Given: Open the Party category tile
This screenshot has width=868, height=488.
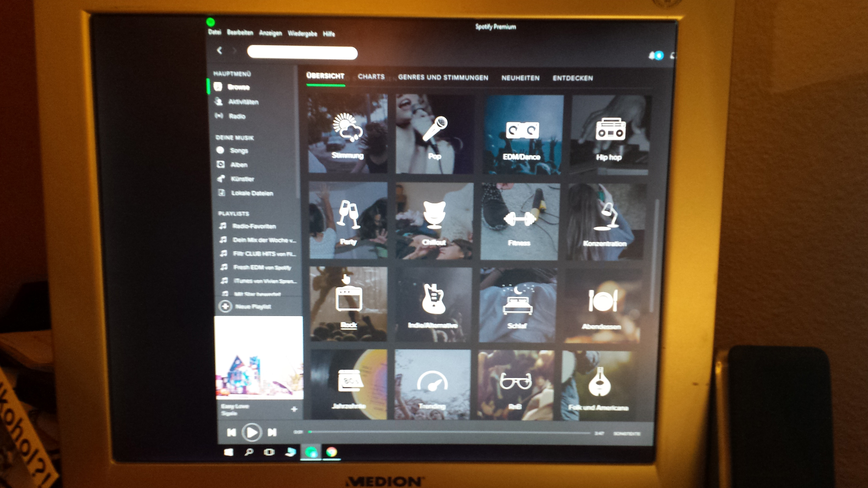Looking at the screenshot, I should (x=349, y=221).
